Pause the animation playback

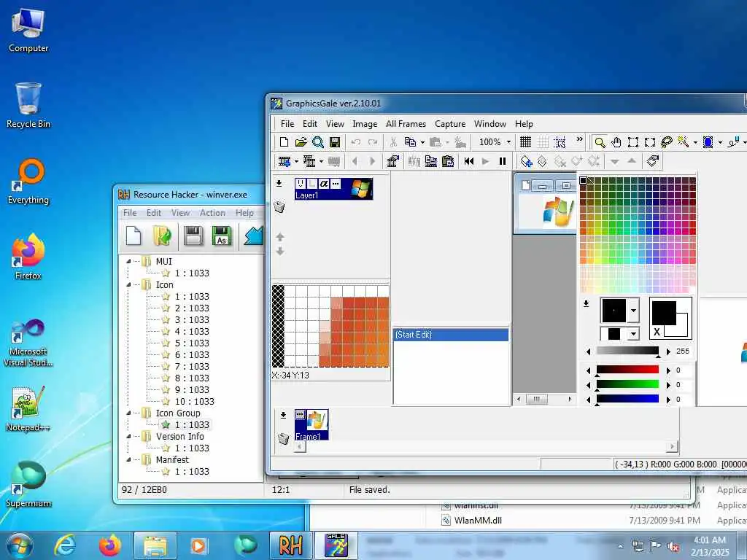(502, 161)
